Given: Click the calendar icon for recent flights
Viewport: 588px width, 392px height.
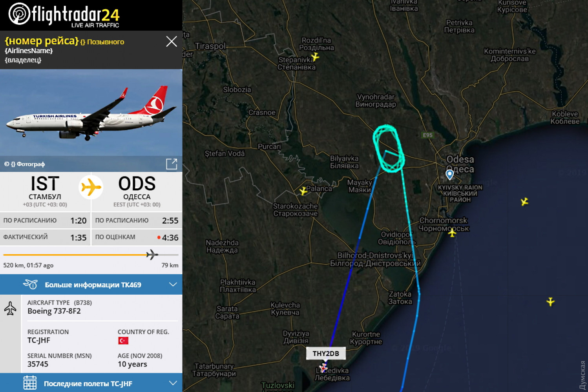Looking at the screenshot, I should [30, 383].
